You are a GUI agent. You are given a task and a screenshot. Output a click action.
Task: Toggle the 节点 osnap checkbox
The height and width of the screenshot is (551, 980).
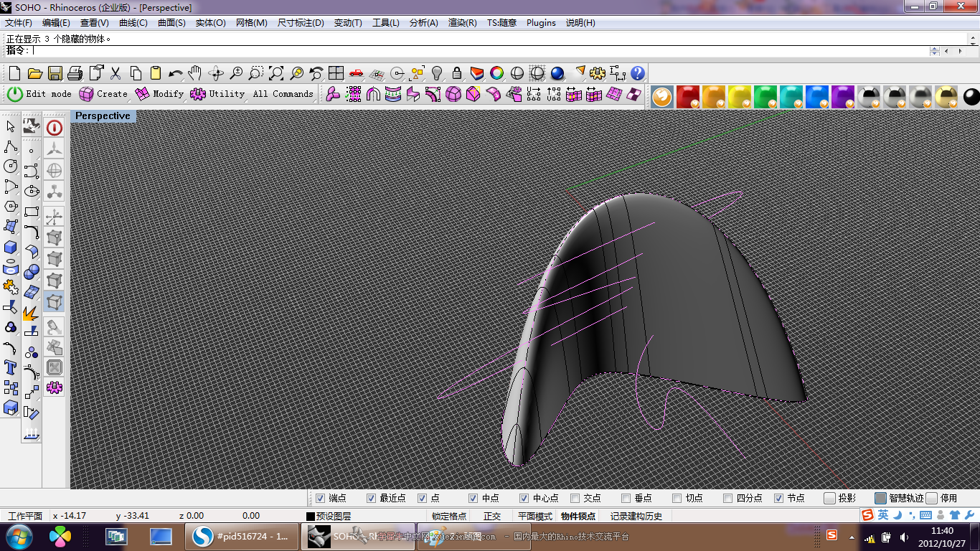[779, 498]
